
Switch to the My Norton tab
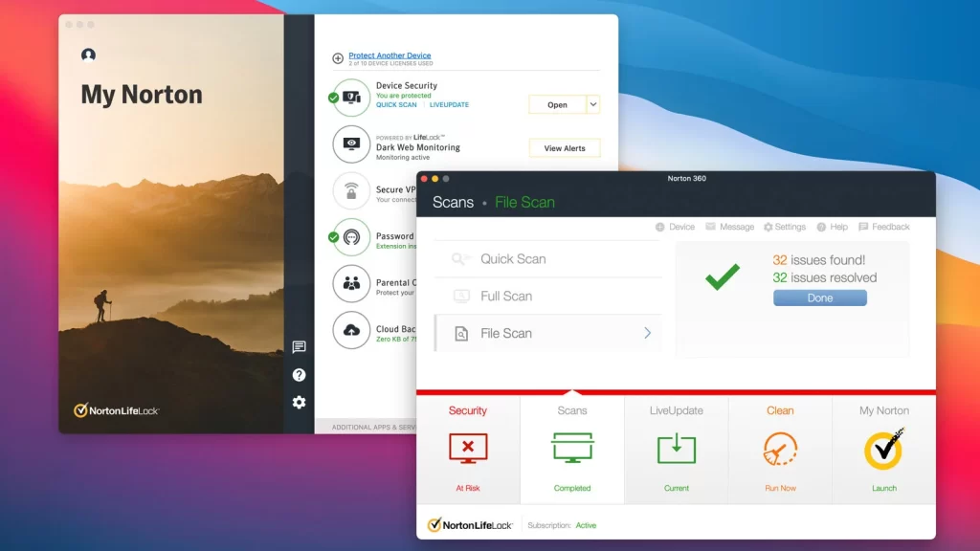tap(883, 450)
